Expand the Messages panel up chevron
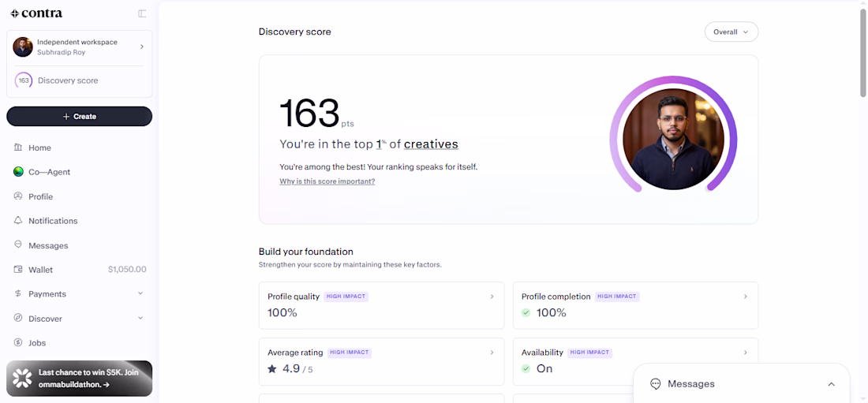Viewport: 868px width, 403px height. (831, 384)
